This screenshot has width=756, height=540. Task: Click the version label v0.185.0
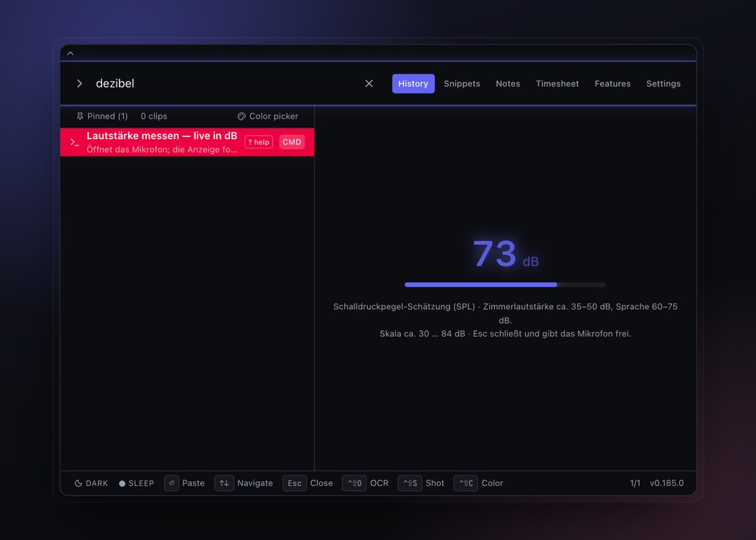point(667,483)
